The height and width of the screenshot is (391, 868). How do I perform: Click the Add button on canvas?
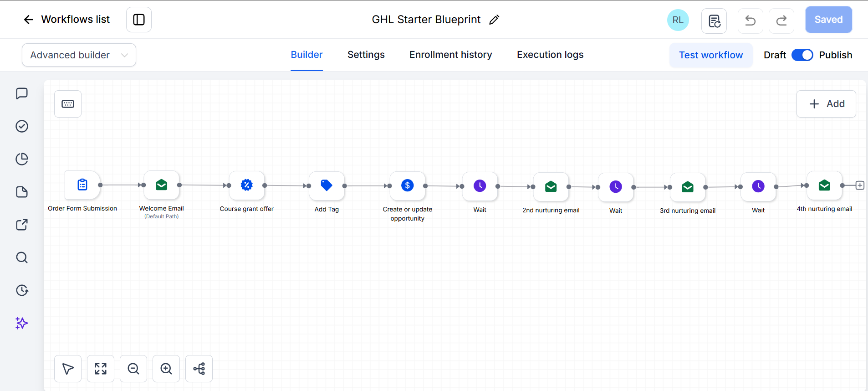826,104
